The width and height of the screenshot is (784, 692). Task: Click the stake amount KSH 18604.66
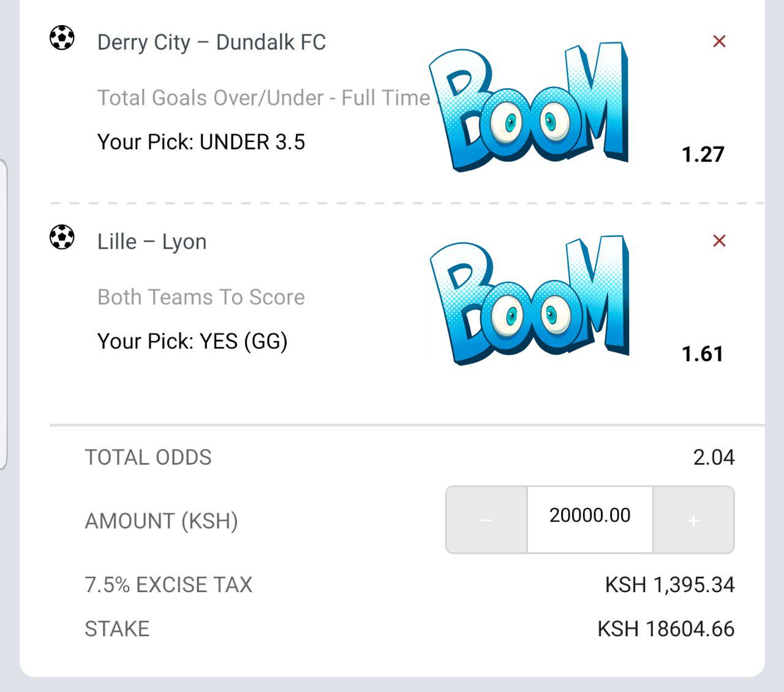tap(666, 629)
